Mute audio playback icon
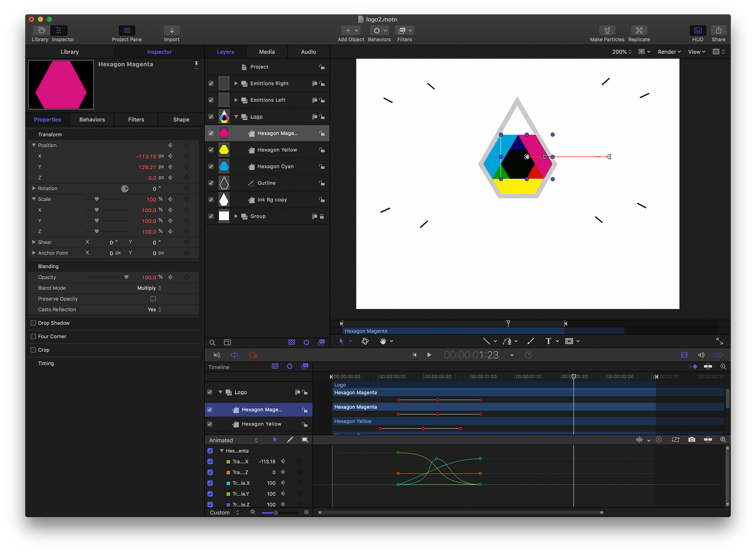The height and width of the screenshot is (553, 756). [217, 355]
